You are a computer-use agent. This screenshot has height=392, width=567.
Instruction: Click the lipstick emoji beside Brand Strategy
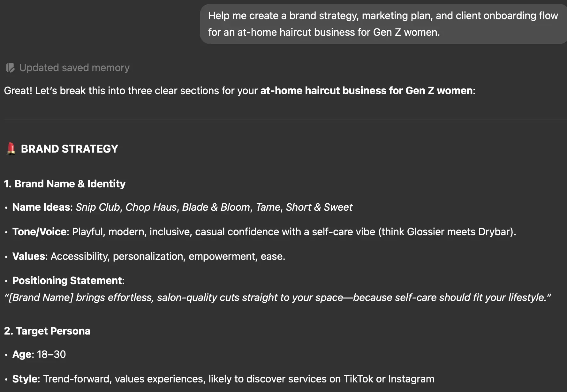(11, 149)
